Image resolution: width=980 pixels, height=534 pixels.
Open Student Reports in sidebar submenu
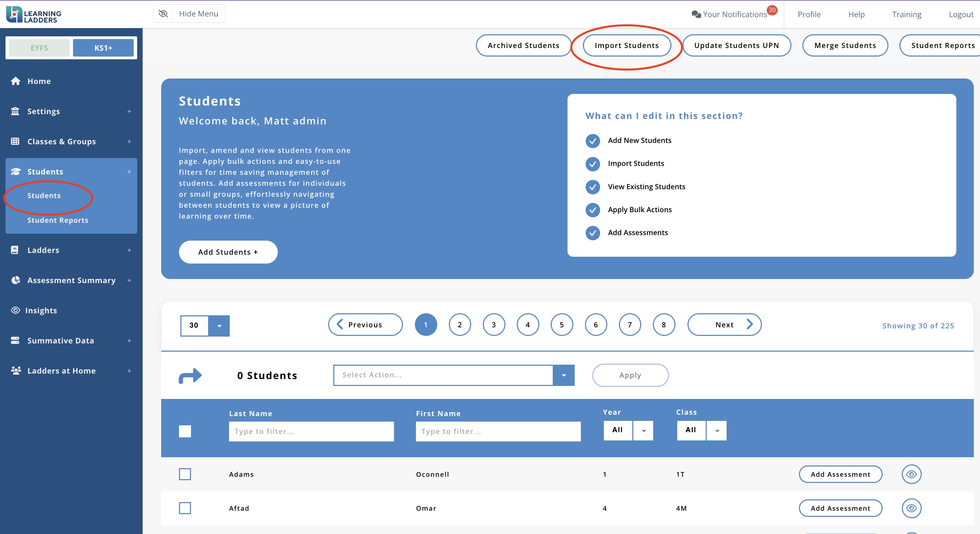pos(58,220)
